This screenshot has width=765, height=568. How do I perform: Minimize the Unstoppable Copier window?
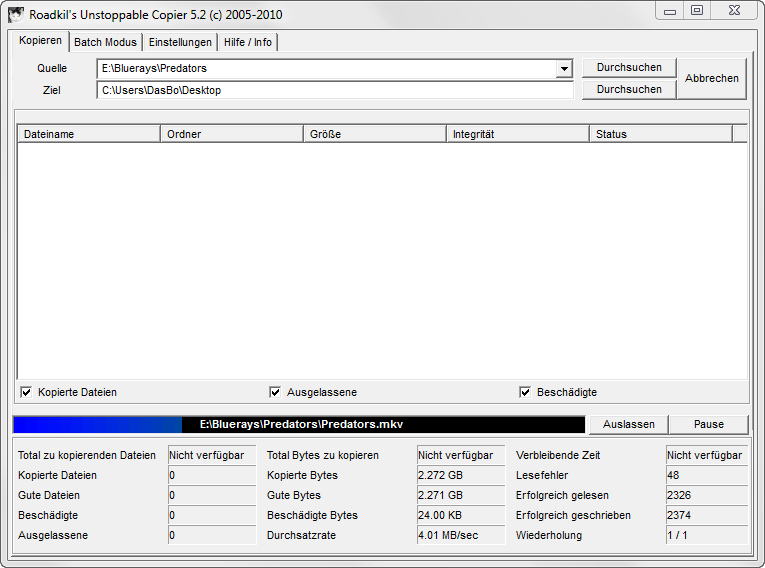coord(670,11)
